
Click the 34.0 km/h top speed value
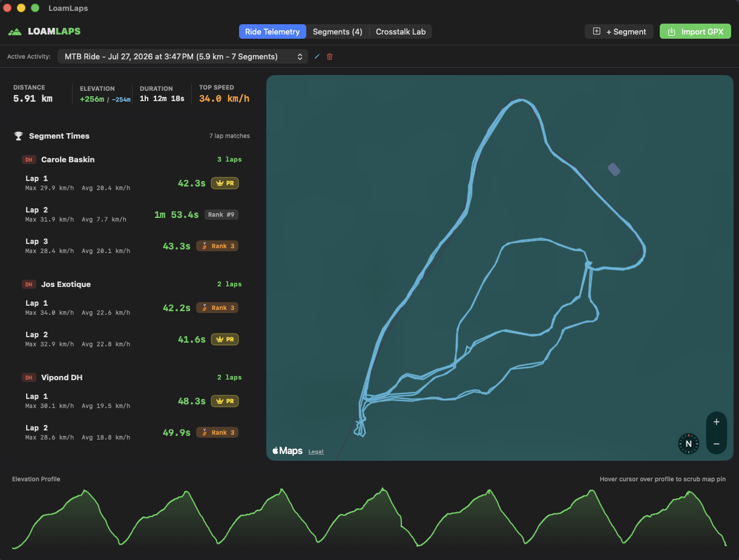(224, 98)
